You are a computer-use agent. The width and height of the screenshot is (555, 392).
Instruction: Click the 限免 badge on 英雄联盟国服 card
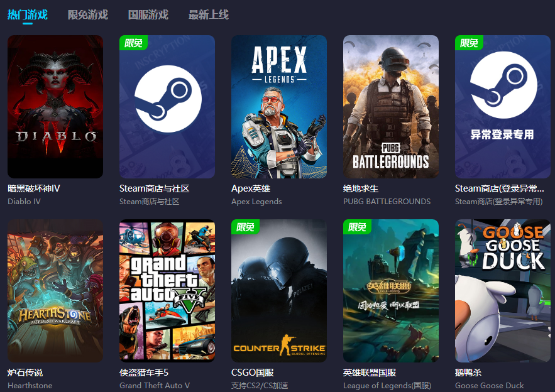(357, 227)
